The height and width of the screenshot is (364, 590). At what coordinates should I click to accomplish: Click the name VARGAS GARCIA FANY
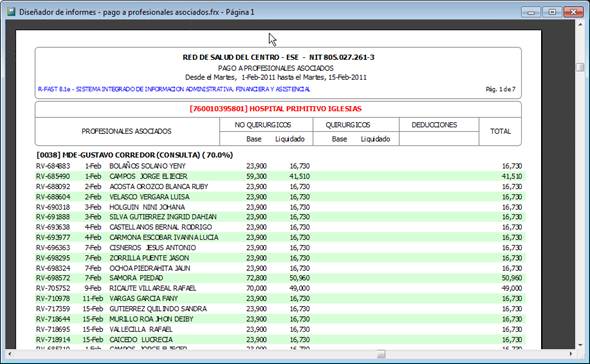[x=143, y=299]
